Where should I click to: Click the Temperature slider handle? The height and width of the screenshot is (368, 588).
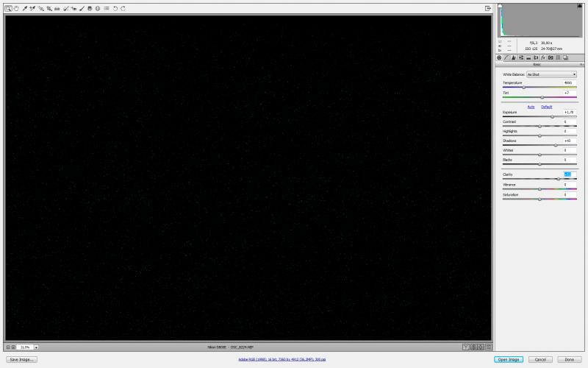pos(524,87)
